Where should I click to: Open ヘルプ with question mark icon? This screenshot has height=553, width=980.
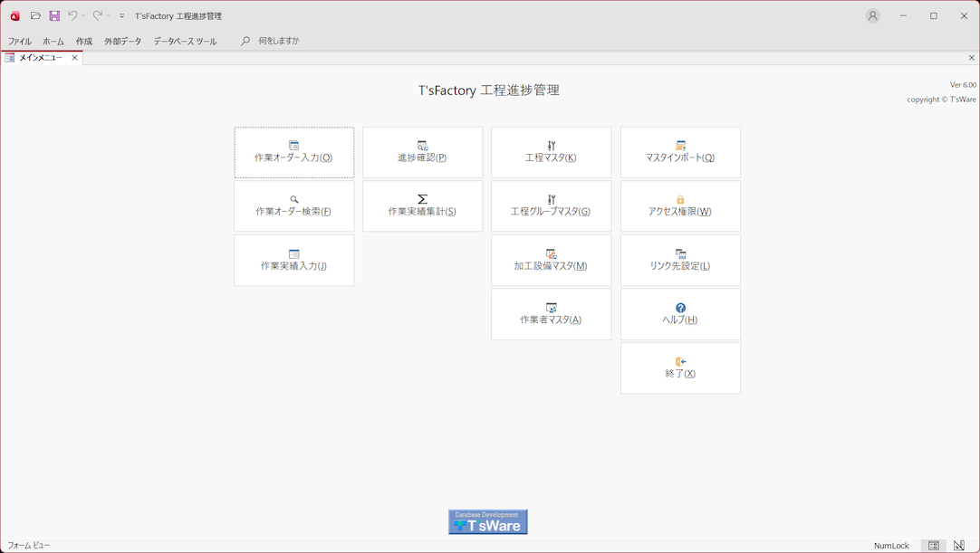[680, 314]
